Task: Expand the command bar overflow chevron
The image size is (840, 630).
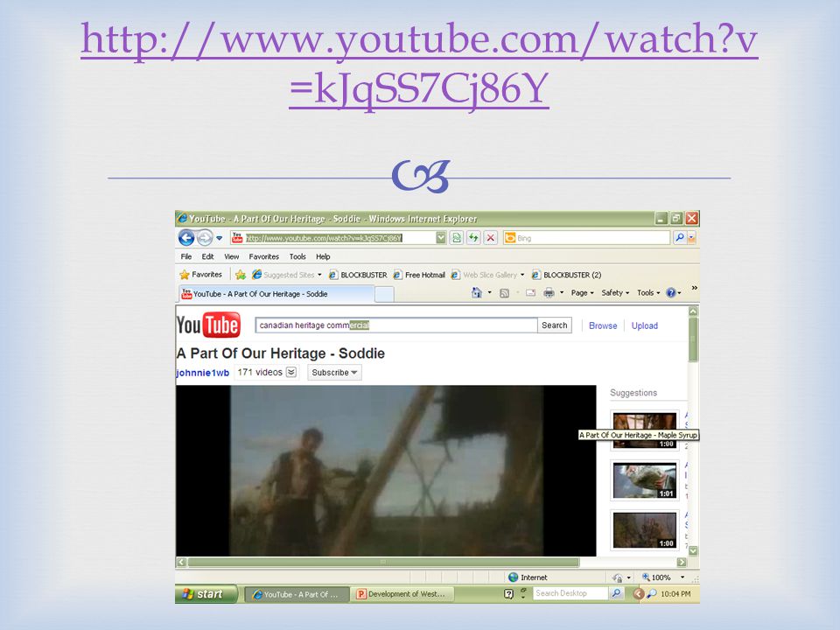Action: tap(694, 288)
